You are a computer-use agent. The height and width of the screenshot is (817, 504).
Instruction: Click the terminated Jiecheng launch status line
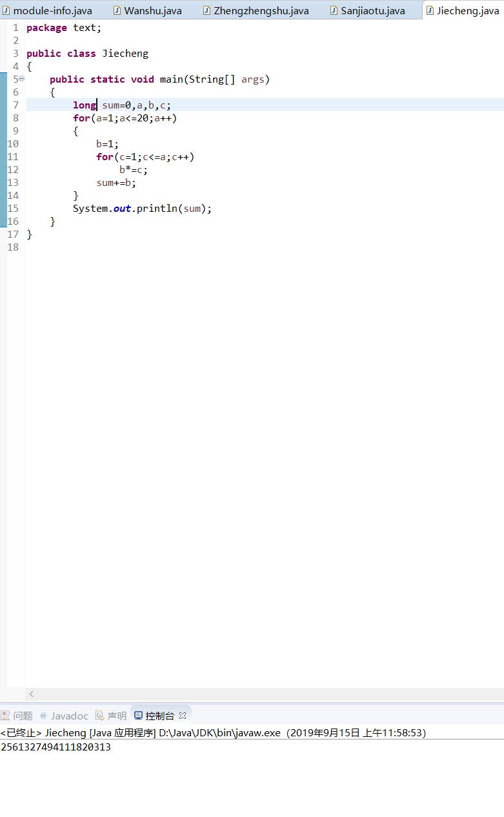(213, 733)
